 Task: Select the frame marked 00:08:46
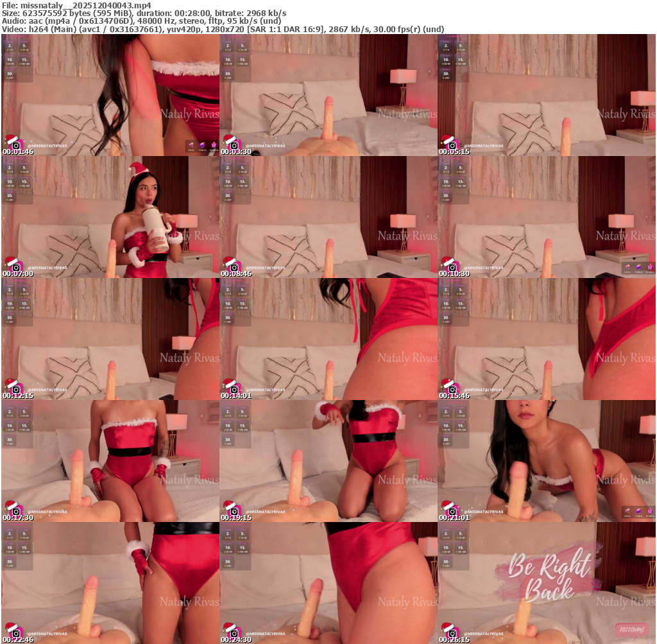(328, 217)
